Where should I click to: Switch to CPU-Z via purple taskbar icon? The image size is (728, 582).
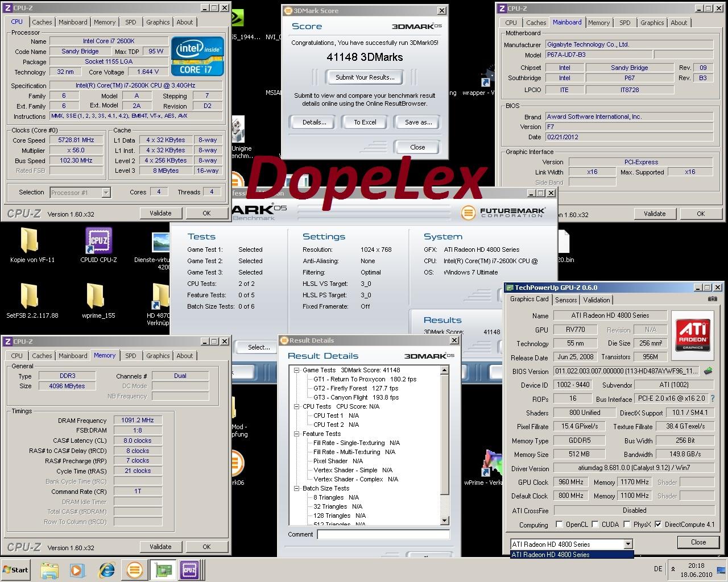point(189,570)
